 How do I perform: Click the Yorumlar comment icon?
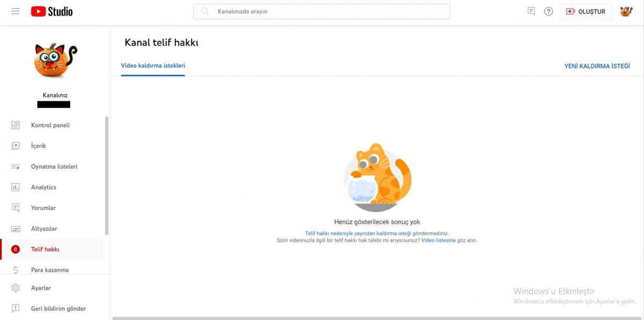tap(16, 208)
